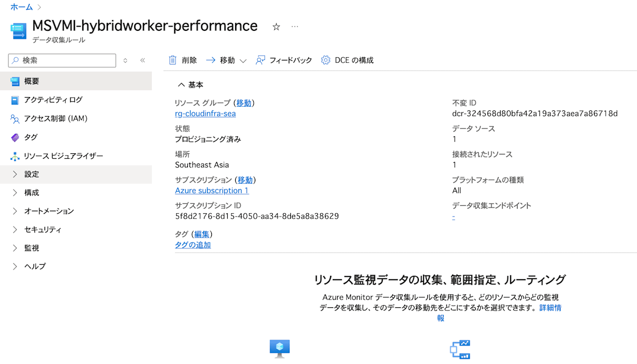This screenshot has width=637, height=364.
Task: Open the rg-cloudinfra-sea resource group link
Action: pyautogui.click(x=205, y=114)
